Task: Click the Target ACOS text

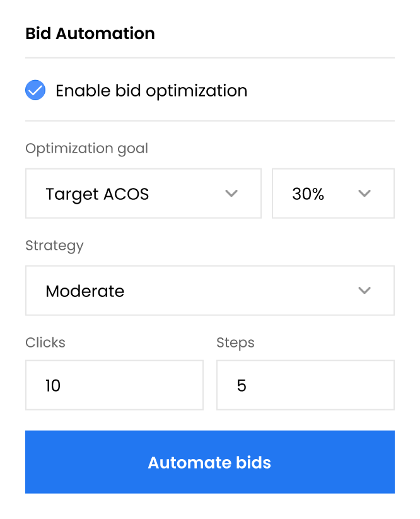Action: click(x=97, y=194)
